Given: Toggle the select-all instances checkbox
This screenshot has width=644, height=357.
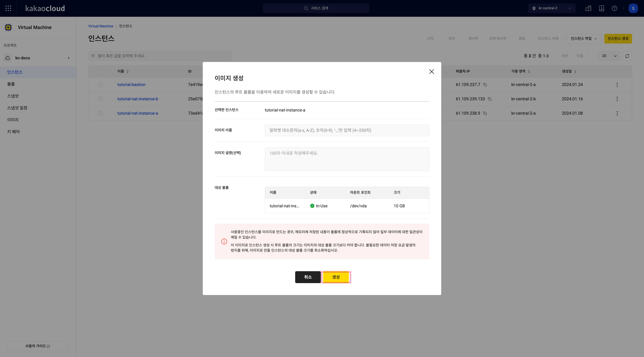Looking at the screenshot, I should click(101, 72).
